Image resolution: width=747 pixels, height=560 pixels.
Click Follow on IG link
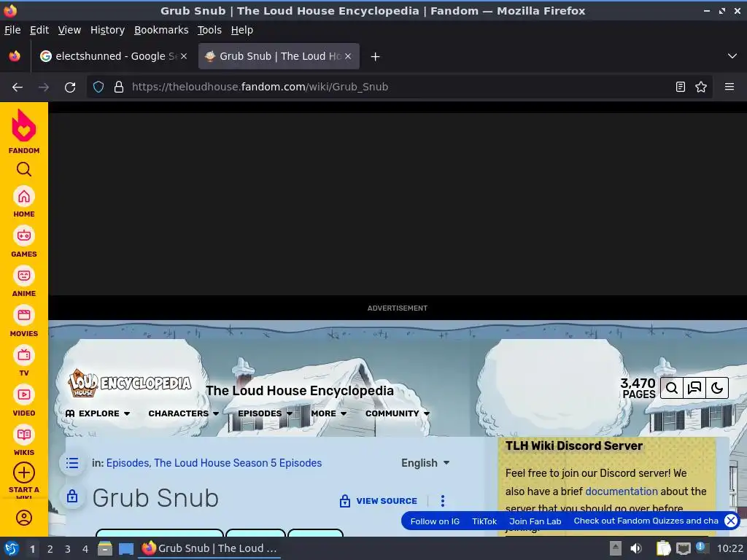pos(435,521)
